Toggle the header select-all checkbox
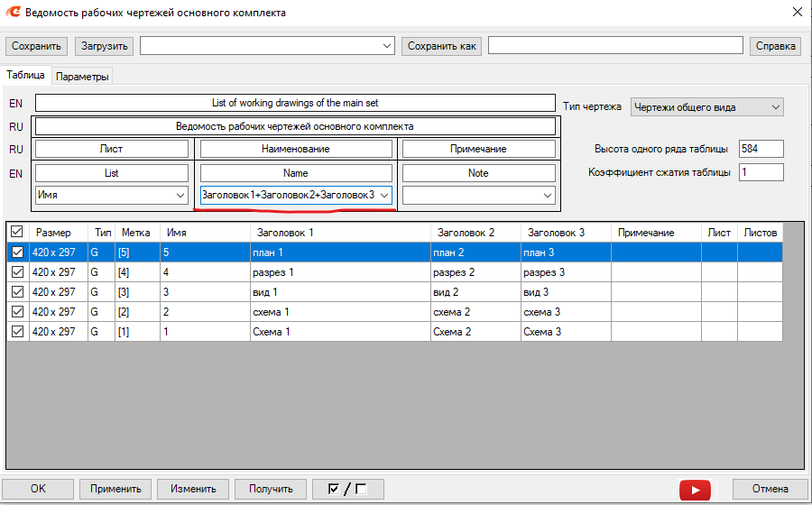 17,233
